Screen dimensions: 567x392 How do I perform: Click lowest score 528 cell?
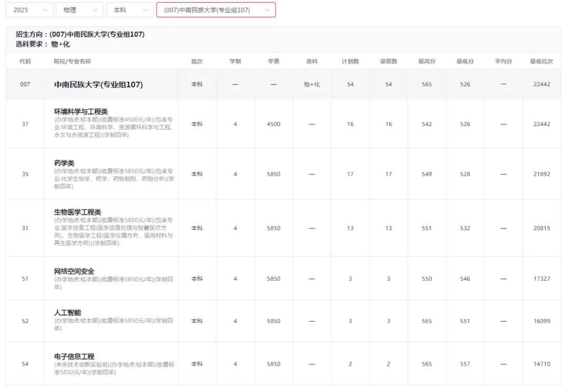465,174
